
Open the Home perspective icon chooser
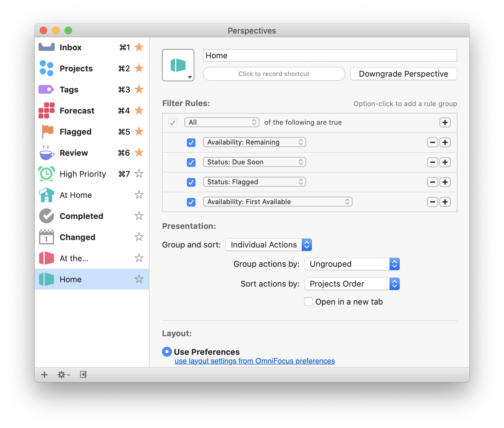tap(178, 65)
